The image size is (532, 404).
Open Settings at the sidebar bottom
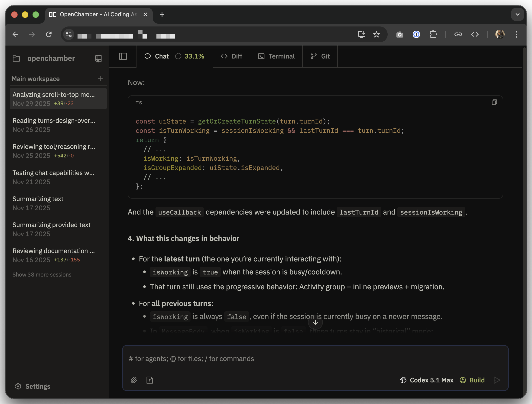coord(33,386)
